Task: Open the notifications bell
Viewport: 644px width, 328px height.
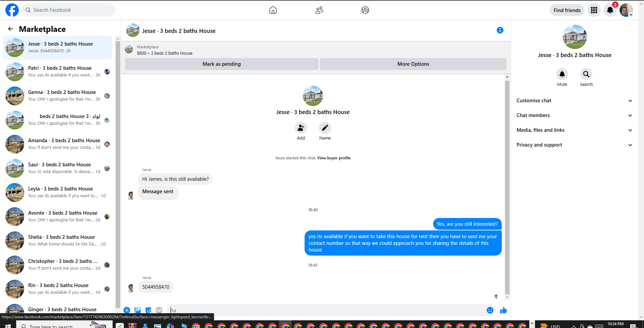Action: click(x=610, y=10)
